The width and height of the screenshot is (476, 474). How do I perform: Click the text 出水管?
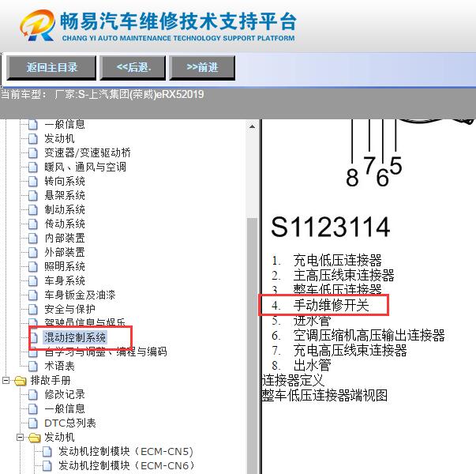pyautogui.click(x=313, y=365)
